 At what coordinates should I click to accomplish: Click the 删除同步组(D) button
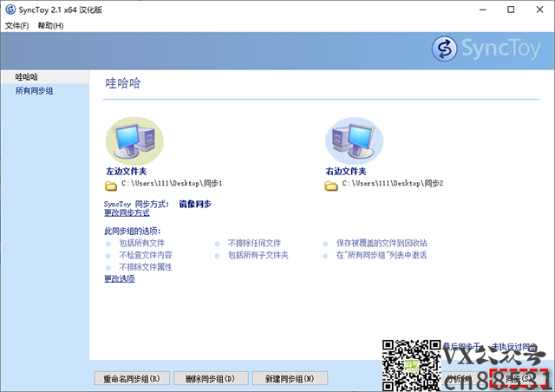point(211,378)
